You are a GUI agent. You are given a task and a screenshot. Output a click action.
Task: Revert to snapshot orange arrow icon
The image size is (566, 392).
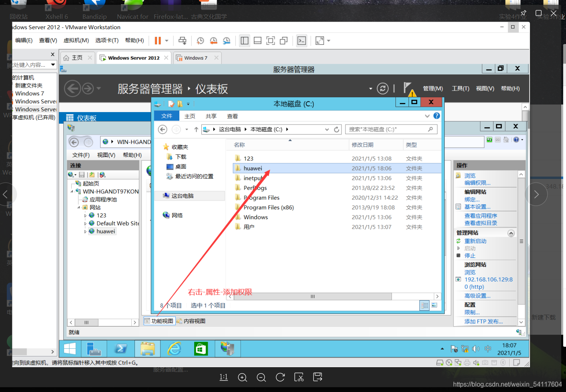[x=213, y=40]
